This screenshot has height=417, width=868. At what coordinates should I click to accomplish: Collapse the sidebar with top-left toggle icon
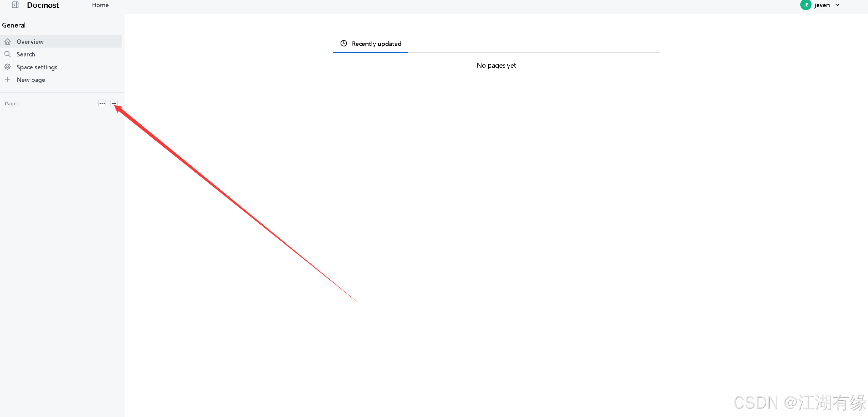(15, 5)
